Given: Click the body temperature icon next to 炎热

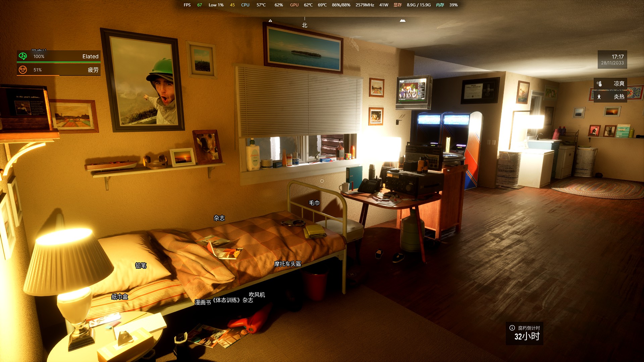Looking at the screenshot, I should (x=599, y=97).
